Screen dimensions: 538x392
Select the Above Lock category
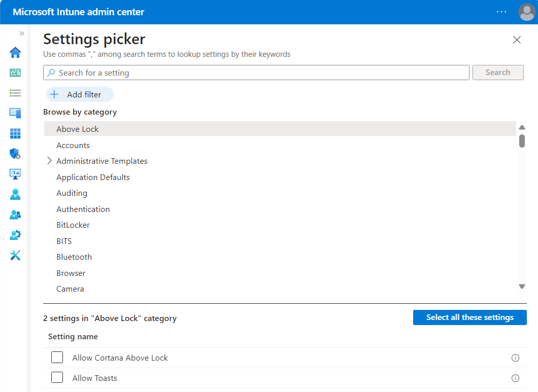[280, 129]
